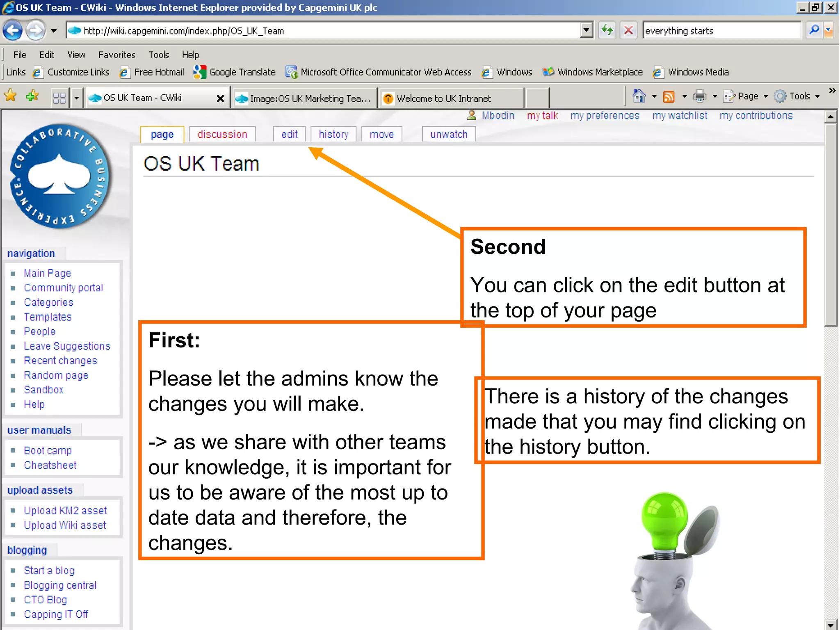Expand the address bar dropdown arrow
840x630 pixels.
click(587, 30)
